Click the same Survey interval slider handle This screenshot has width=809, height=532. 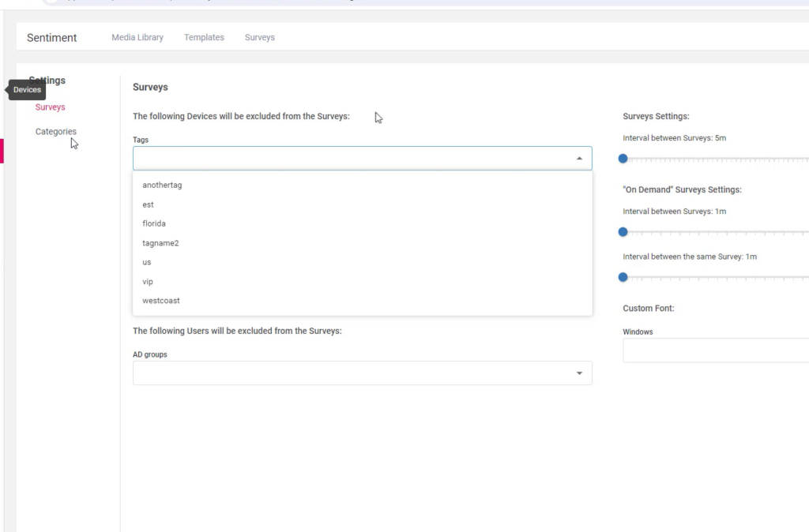point(623,277)
